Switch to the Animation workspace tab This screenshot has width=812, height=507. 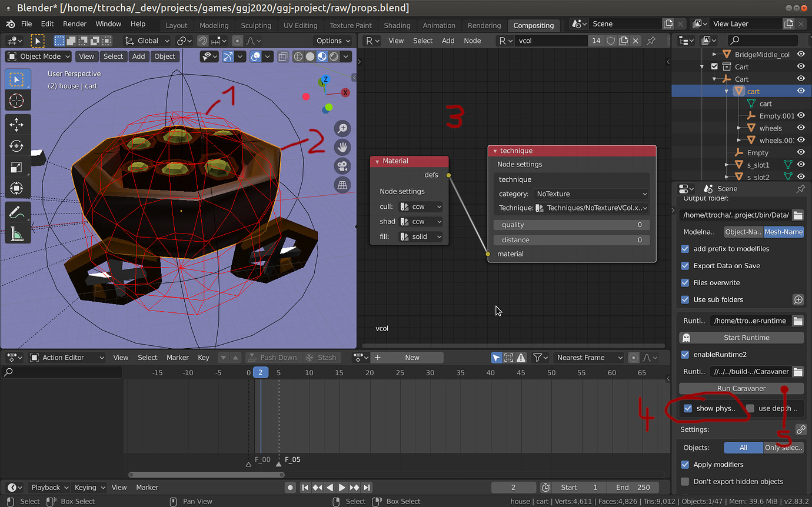click(439, 25)
